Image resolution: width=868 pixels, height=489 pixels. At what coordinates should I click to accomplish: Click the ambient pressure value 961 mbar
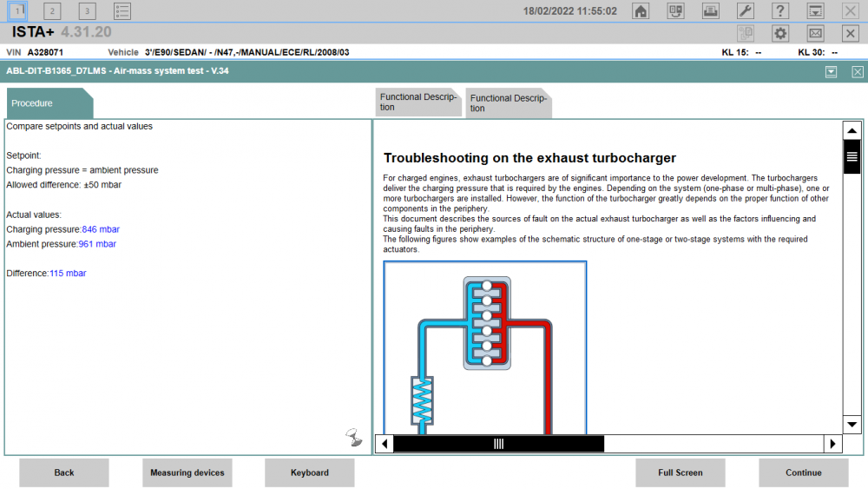point(97,244)
